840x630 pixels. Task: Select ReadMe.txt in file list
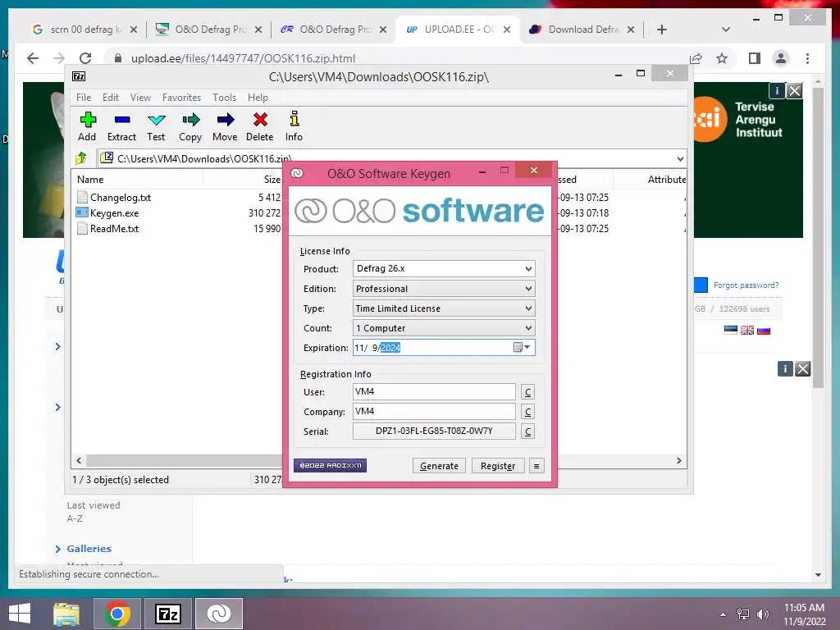coord(115,229)
